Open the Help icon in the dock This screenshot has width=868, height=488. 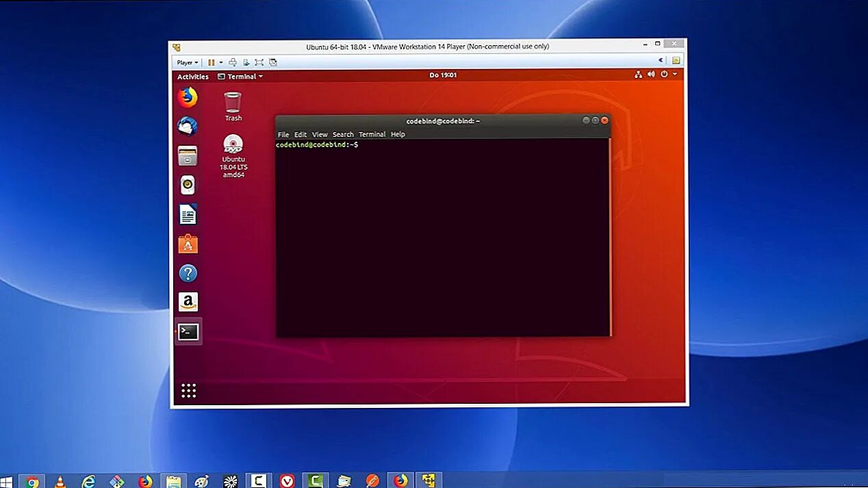[188, 273]
